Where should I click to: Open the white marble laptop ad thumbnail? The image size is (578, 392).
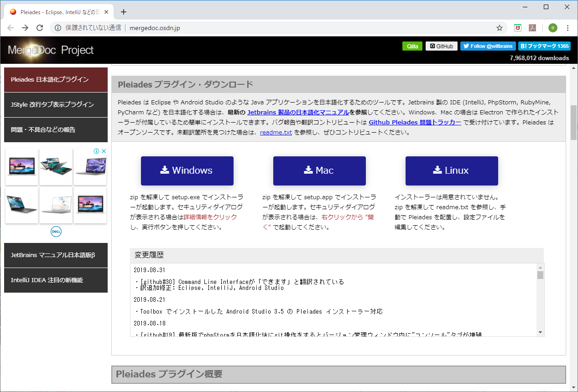[x=56, y=205]
